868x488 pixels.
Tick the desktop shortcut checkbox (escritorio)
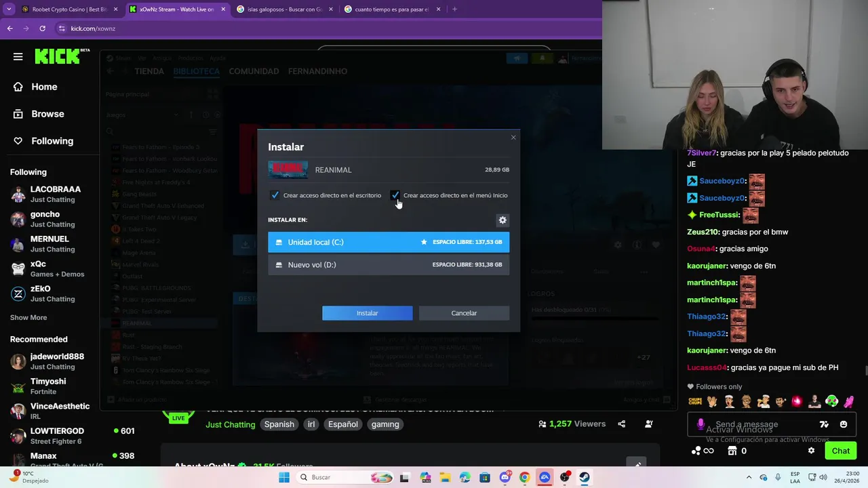(x=275, y=195)
